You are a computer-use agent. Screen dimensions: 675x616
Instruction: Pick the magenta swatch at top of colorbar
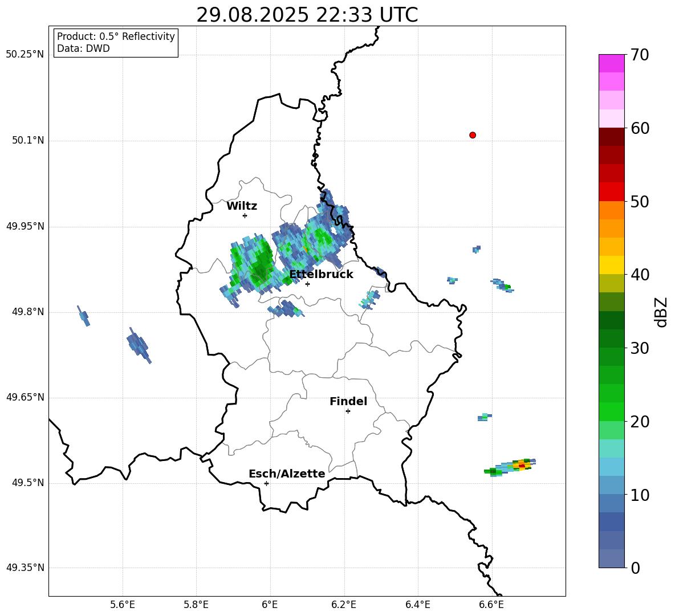click(x=611, y=63)
